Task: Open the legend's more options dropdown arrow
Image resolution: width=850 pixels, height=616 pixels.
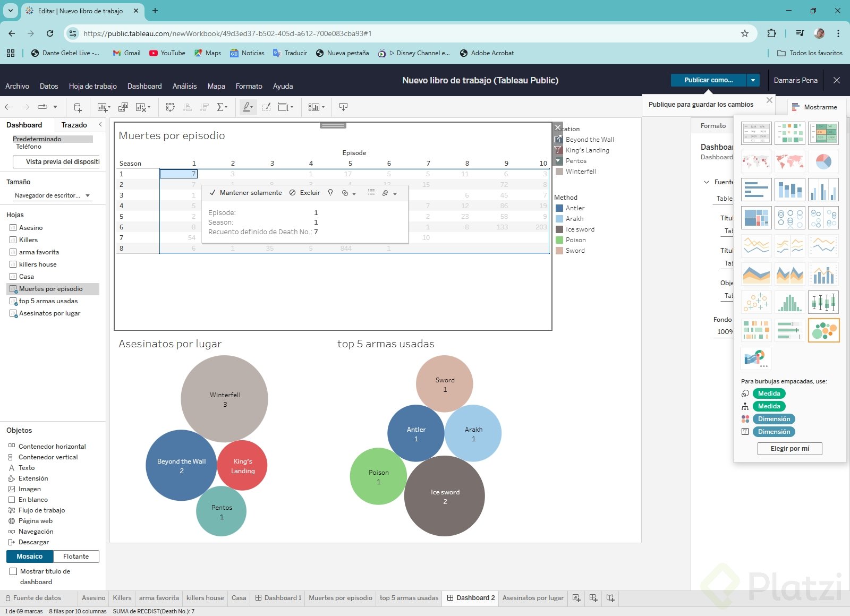Action: (x=558, y=160)
